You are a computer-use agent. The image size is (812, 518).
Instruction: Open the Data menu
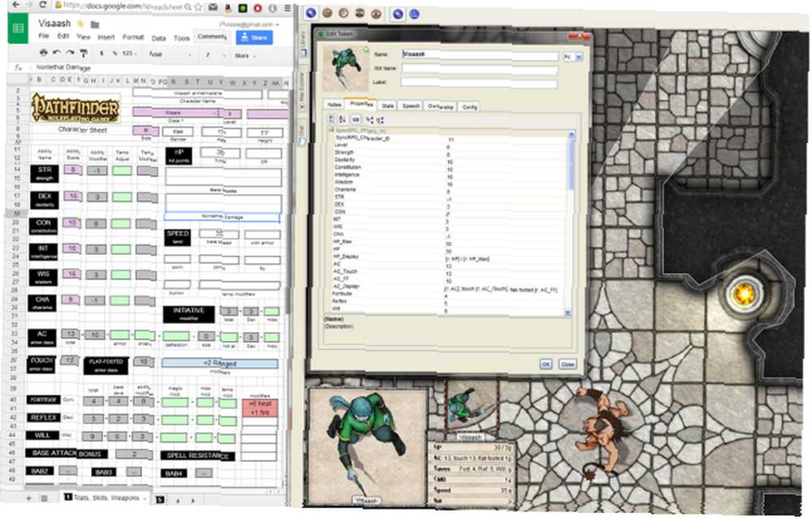point(158,38)
